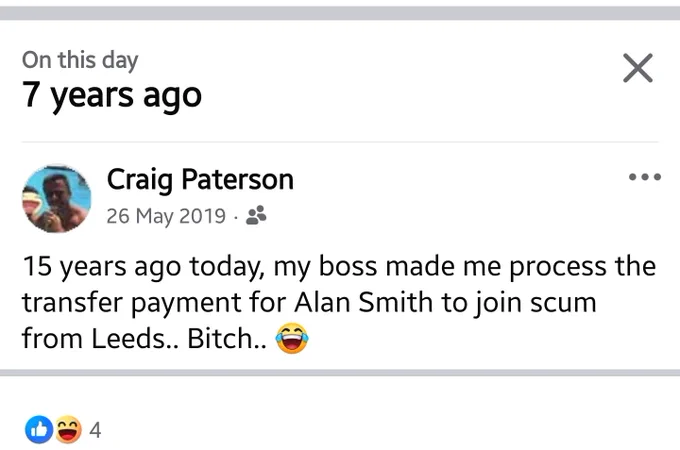Open the reactions count showing 4
Viewport: 680px width, 450px height.
point(95,430)
